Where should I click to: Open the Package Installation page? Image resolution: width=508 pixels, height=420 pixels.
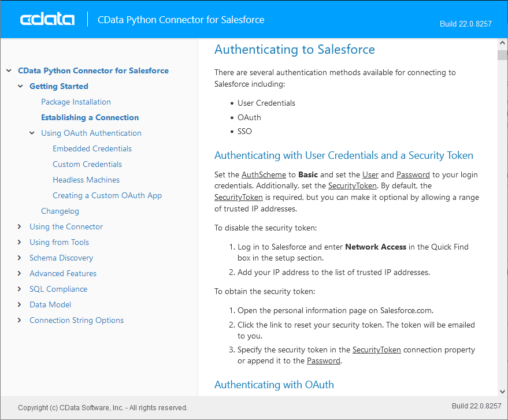pyautogui.click(x=76, y=102)
